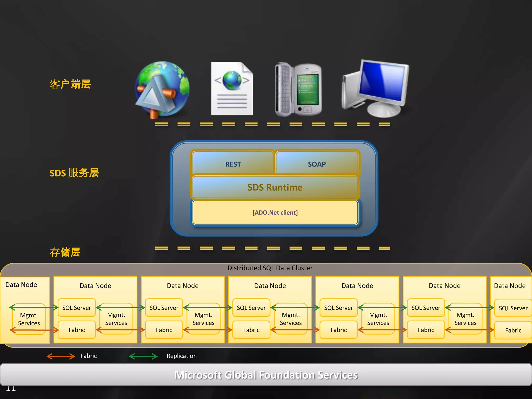Click SQL Server in the second Data Node
This screenshot has height=399, width=532.
77,308
